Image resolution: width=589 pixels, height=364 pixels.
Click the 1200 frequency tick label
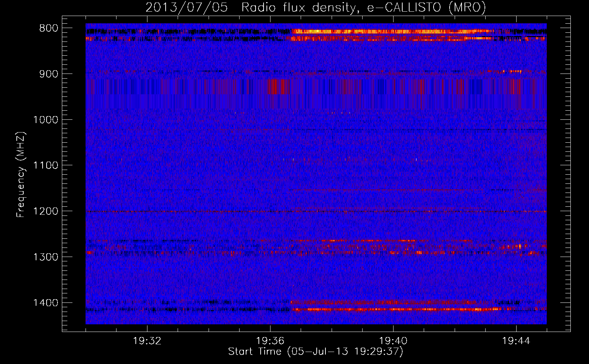[x=46, y=211]
